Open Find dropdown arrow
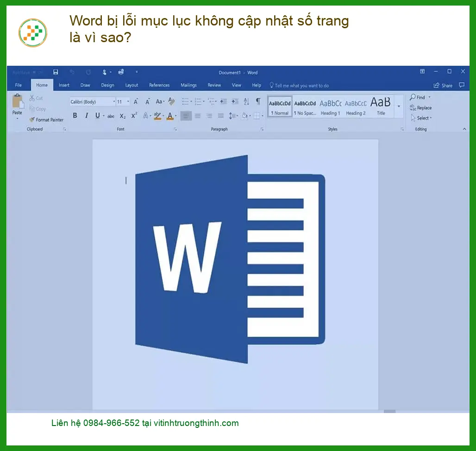Image resolution: width=476 pixels, height=451 pixels. [430, 97]
